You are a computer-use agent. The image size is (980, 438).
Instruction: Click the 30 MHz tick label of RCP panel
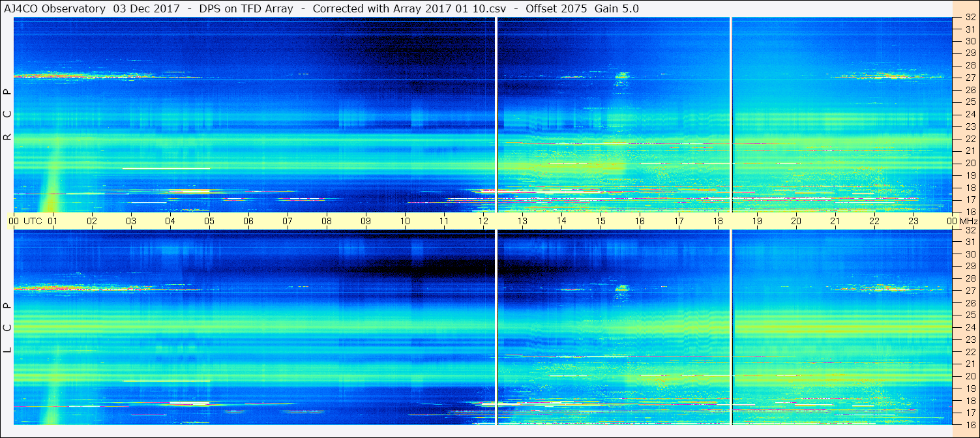[x=970, y=41]
